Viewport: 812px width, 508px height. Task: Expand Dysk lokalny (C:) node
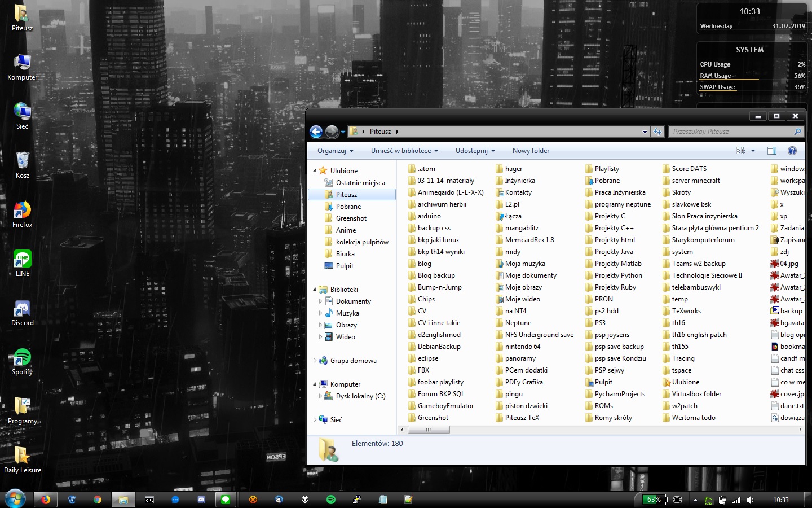[320, 396]
